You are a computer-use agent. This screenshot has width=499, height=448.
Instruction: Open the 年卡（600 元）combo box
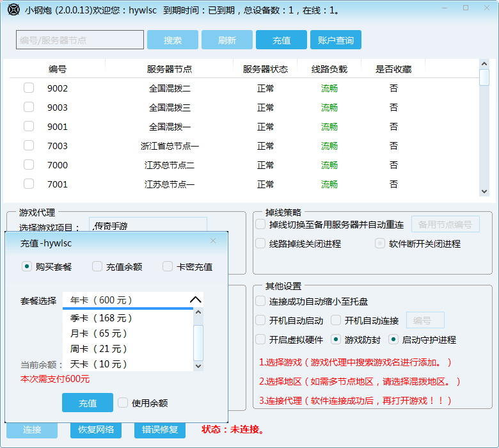[132, 300]
